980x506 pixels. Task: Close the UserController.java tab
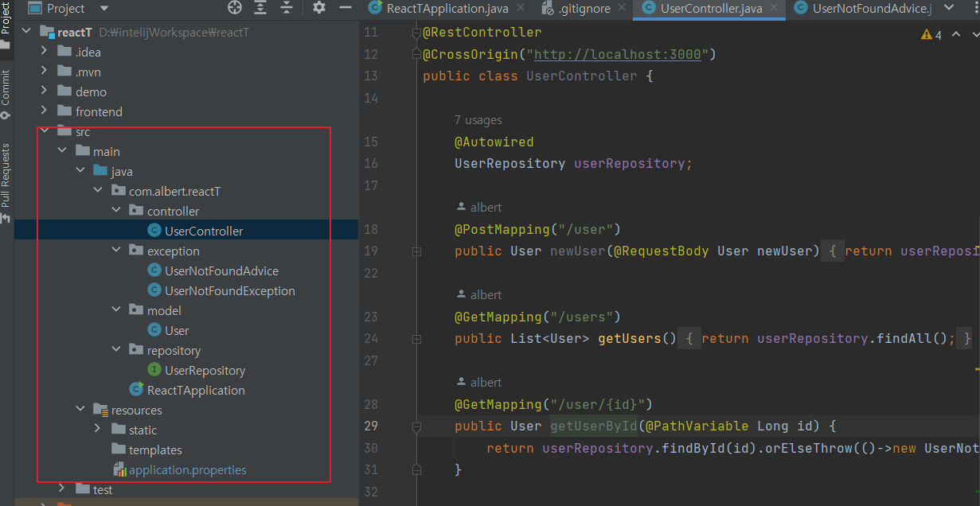point(775,8)
